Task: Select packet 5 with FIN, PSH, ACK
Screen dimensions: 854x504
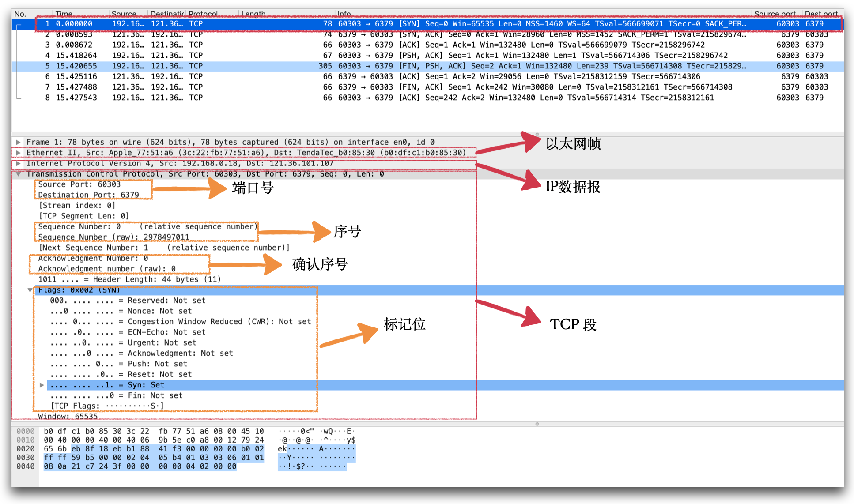Action: coord(427,66)
